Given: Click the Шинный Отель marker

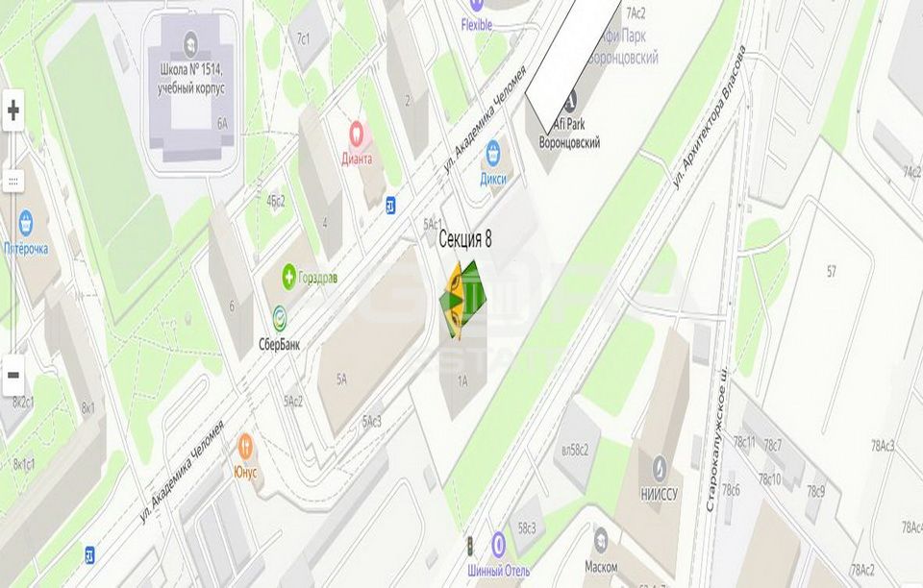Looking at the screenshot, I should 499,545.
